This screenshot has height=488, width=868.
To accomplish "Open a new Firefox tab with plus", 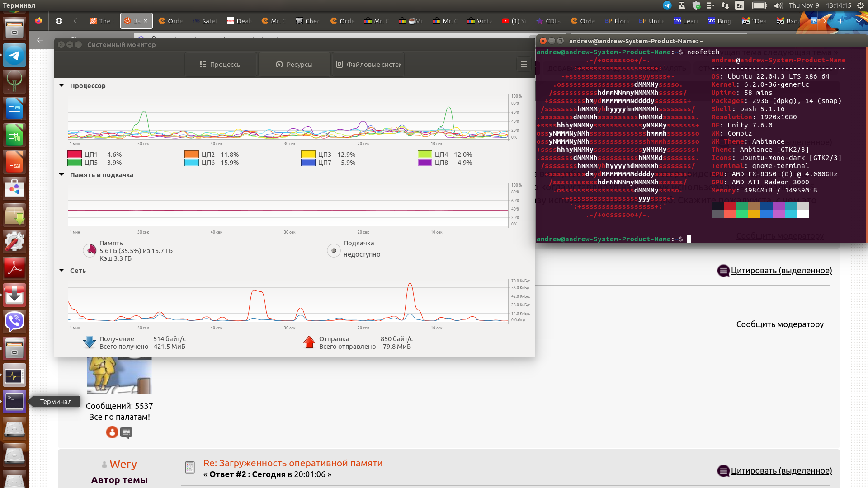I will (840, 21).
